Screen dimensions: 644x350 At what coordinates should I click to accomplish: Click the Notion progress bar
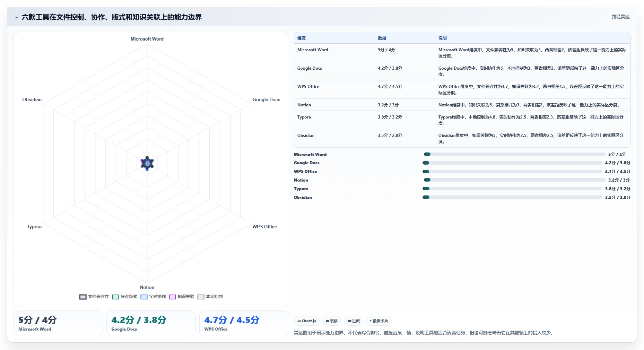pyautogui.click(x=514, y=180)
